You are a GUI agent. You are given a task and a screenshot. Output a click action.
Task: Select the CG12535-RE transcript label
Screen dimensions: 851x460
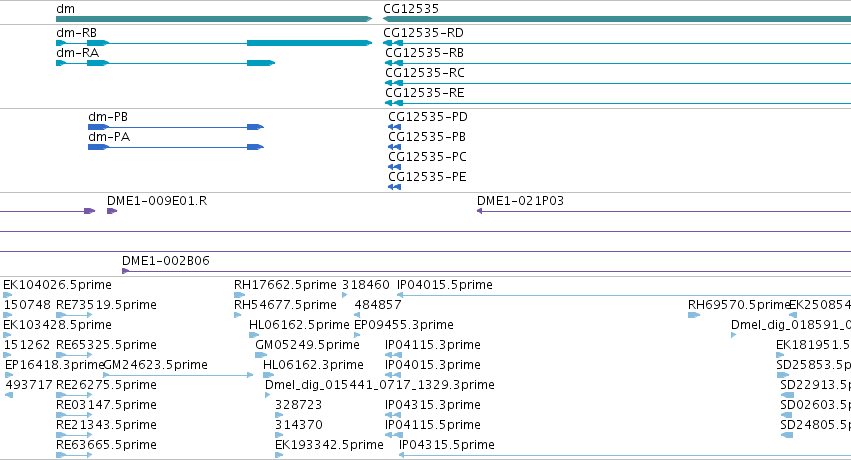(x=425, y=93)
